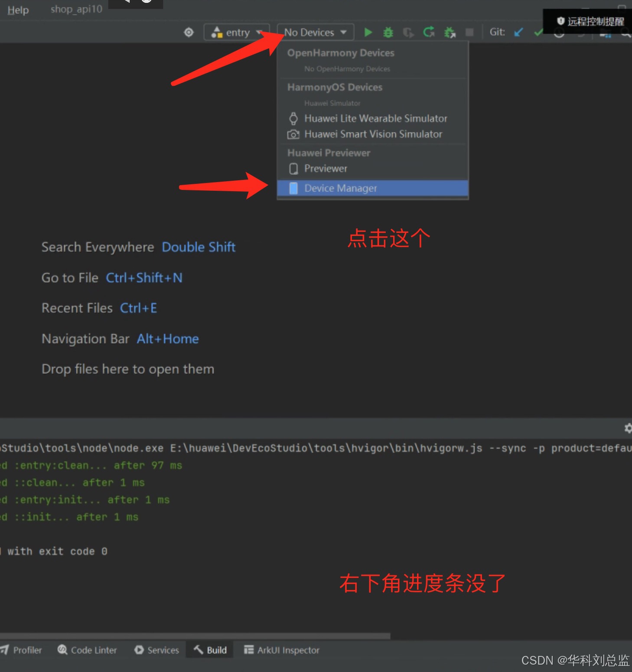Screen dimensions: 632x672
Task: Click Drop files here to open them
Action: pyautogui.click(x=128, y=369)
